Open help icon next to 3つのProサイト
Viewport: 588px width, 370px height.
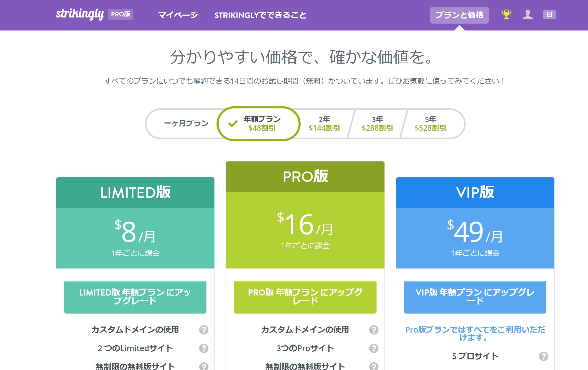374,348
